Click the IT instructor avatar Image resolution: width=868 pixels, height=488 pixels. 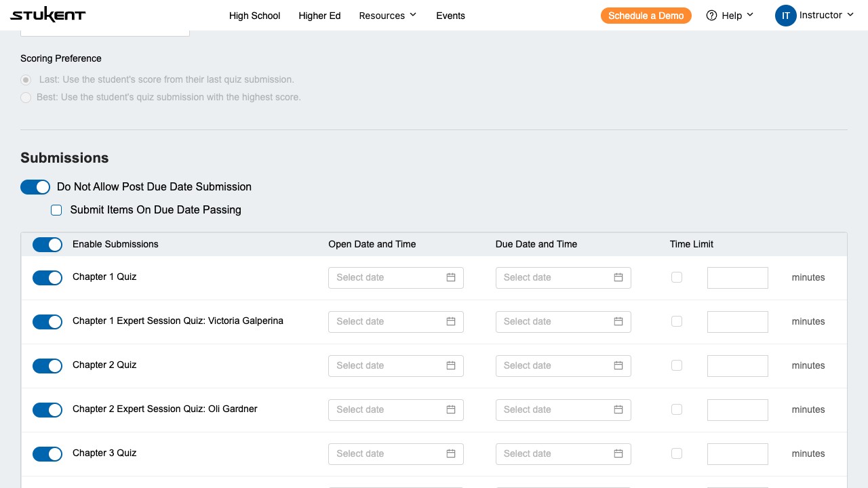(785, 16)
